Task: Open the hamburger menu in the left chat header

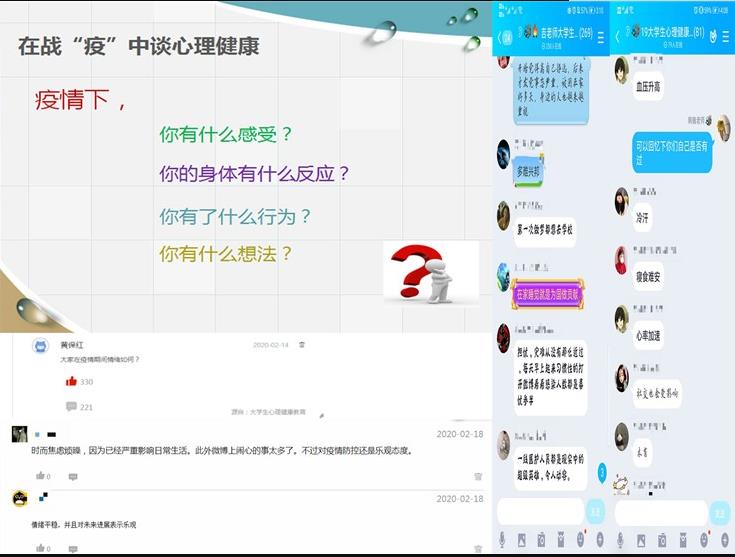Action: click(x=601, y=36)
